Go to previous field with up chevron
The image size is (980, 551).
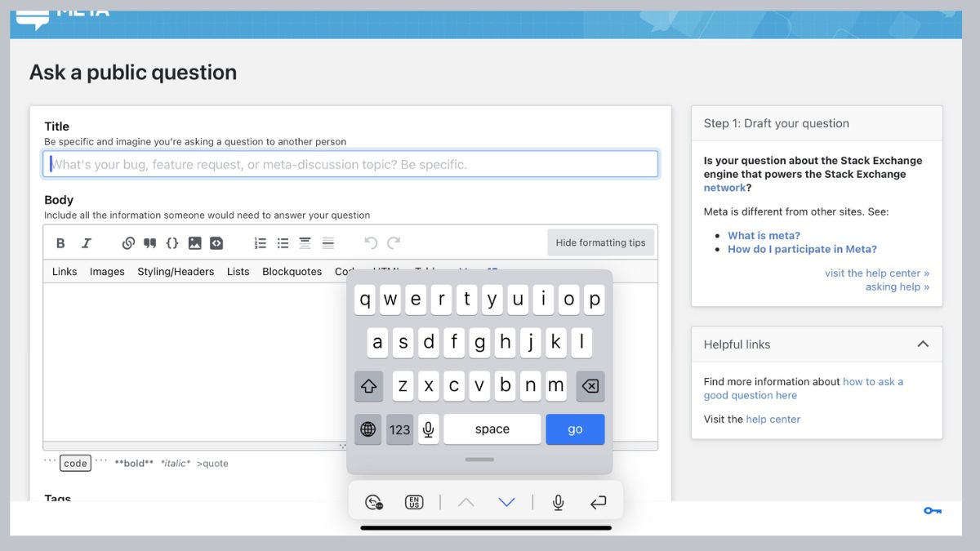[x=465, y=503]
